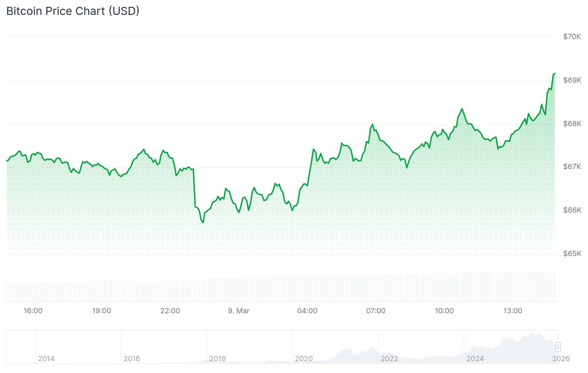This screenshot has height=373, width=588.
Task: Click the $69K price axis label
Action: 572,80
